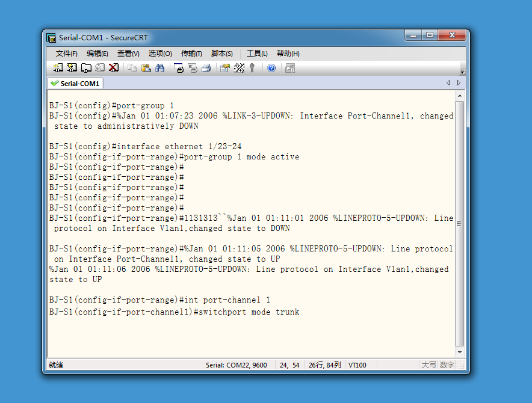The width and height of the screenshot is (532, 403).
Task: Click the tab scroll right arrow
Action: 459,83
